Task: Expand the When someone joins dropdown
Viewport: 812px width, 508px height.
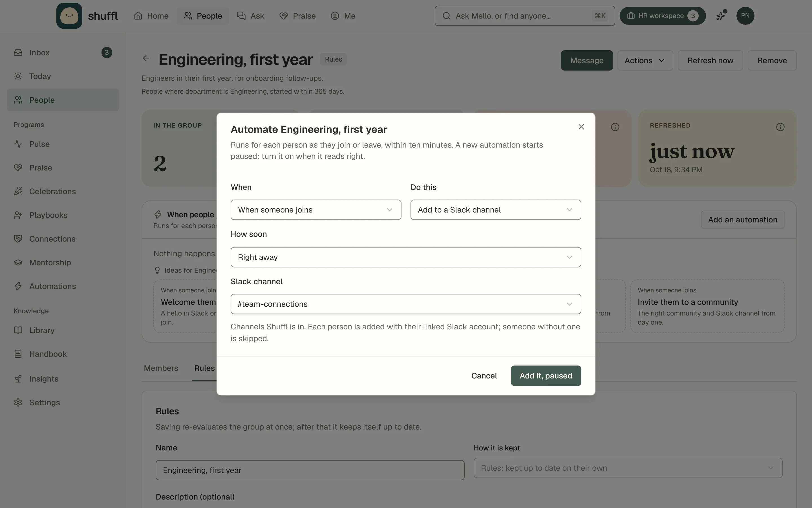Action: point(316,210)
